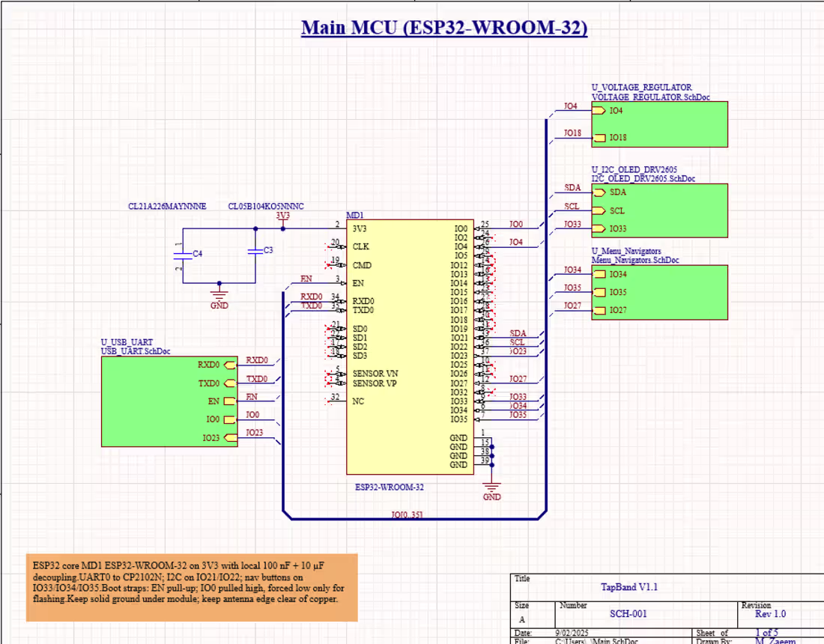Click the 9/02/2025 date field
This screenshot has width=824, height=644.
[x=572, y=633]
